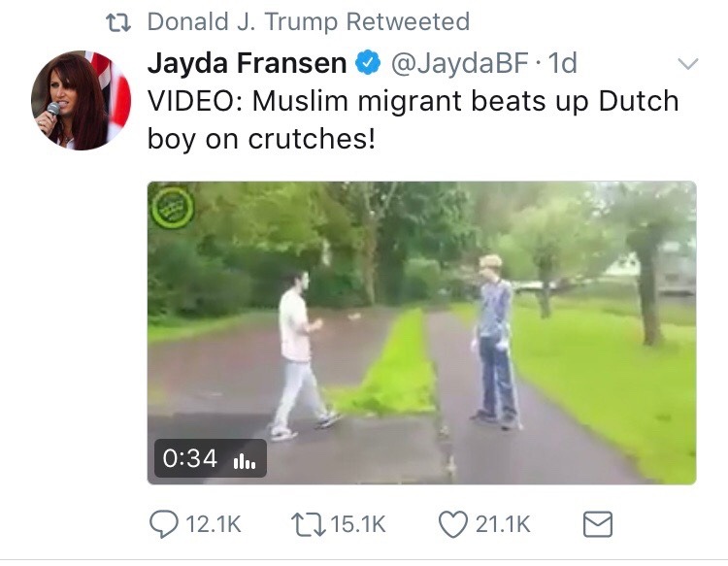This screenshot has height=566, width=728.
Task: Click the Jayda Fransen display name
Action: tap(247, 63)
